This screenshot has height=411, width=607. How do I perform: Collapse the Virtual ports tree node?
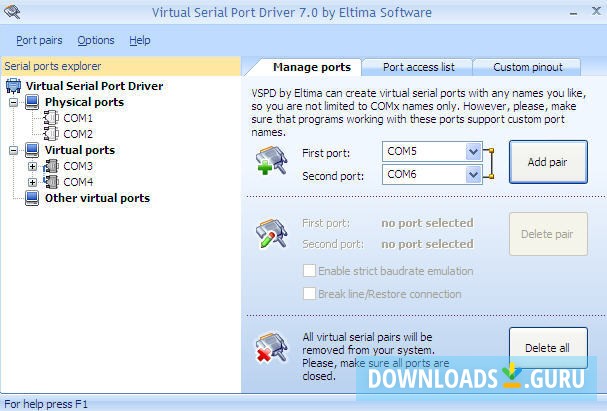[14, 150]
